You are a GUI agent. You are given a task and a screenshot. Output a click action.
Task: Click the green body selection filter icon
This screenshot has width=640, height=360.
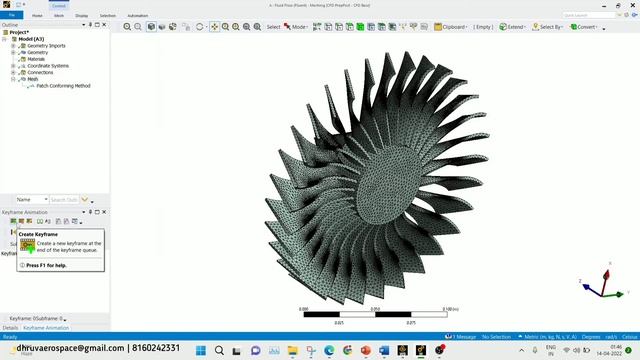pos(360,27)
